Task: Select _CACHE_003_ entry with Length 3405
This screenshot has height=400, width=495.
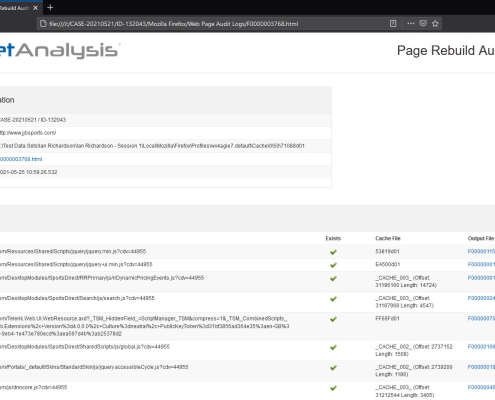Action: [x=405, y=391]
